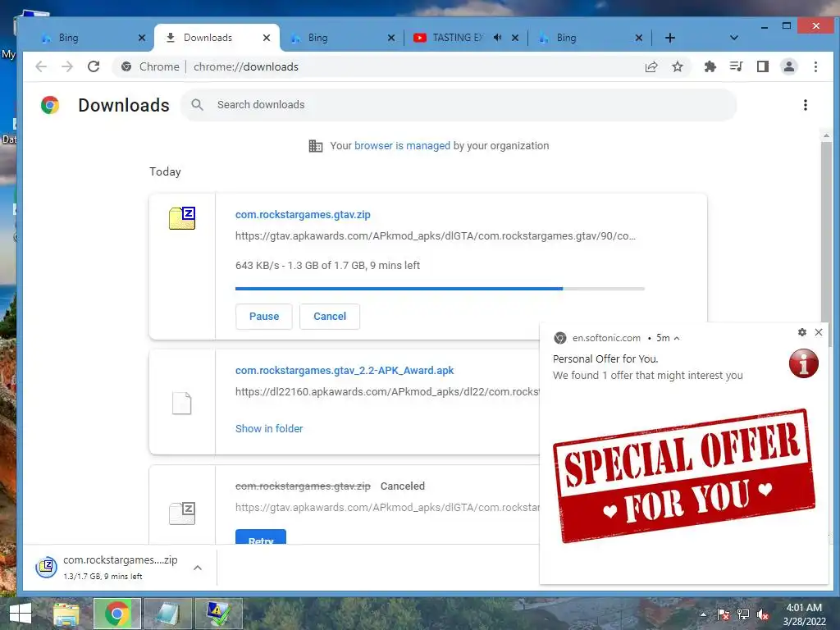This screenshot has height=630, width=840.
Task: Click the canceled zip file icon
Action: point(182,514)
